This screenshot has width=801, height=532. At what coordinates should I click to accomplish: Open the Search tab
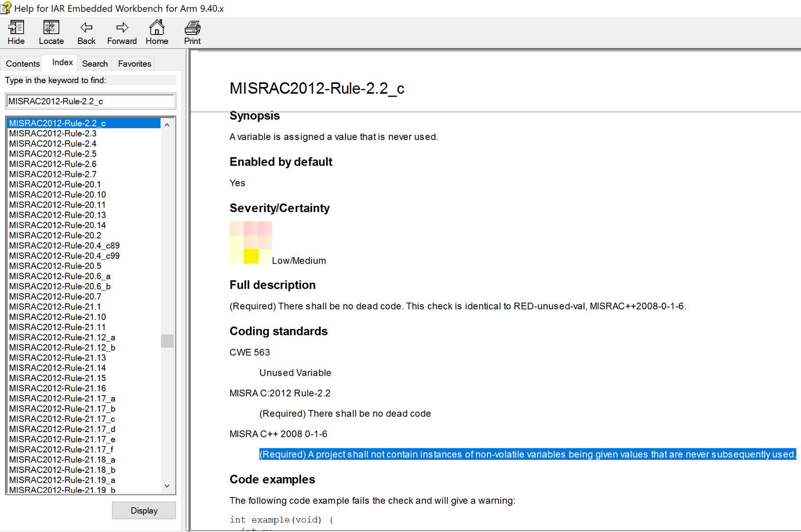(x=94, y=63)
